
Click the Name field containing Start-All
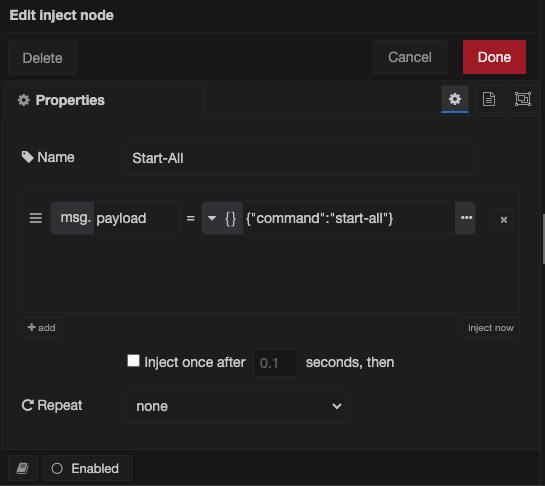(300, 158)
